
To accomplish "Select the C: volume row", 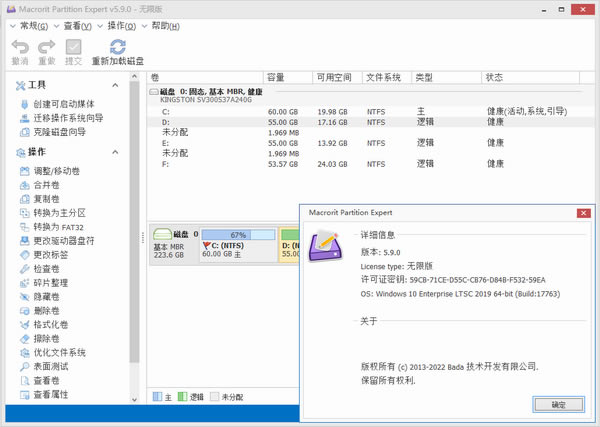I will click(370, 112).
